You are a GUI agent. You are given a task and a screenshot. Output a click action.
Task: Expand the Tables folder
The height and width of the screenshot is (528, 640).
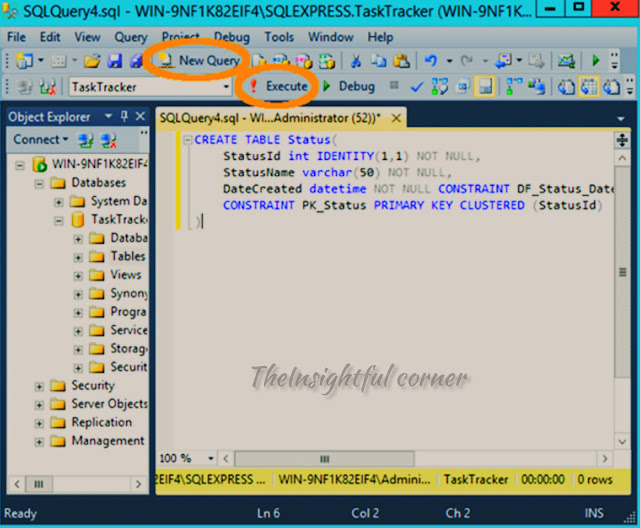(78, 257)
